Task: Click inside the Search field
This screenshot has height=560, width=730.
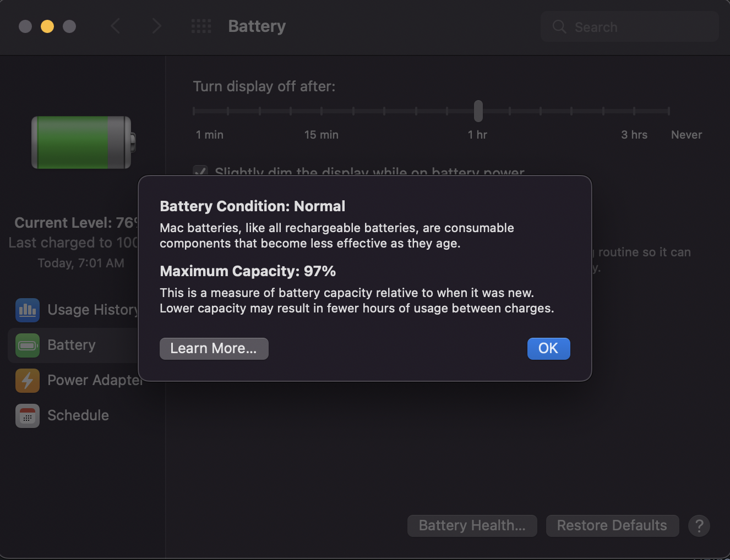Action: click(630, 26)
